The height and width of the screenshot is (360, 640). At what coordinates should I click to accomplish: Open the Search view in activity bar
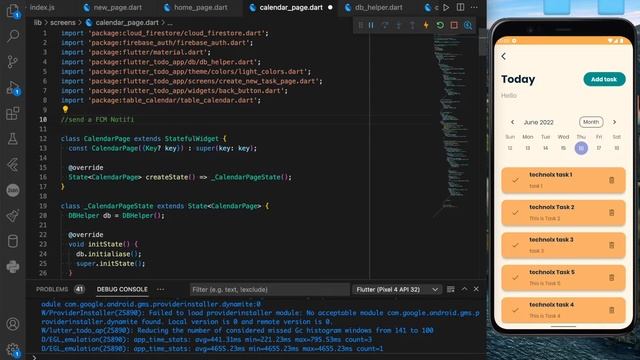(13, 36)
